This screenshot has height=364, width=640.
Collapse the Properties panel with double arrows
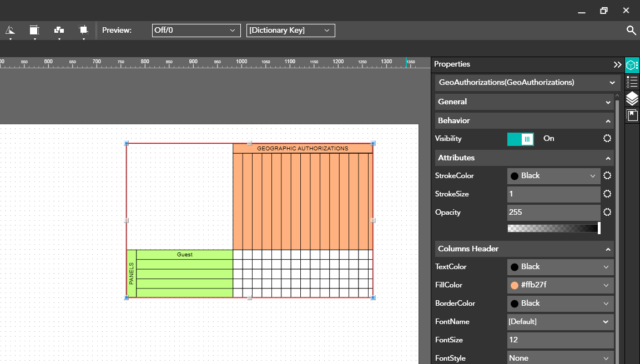[617, 64]
